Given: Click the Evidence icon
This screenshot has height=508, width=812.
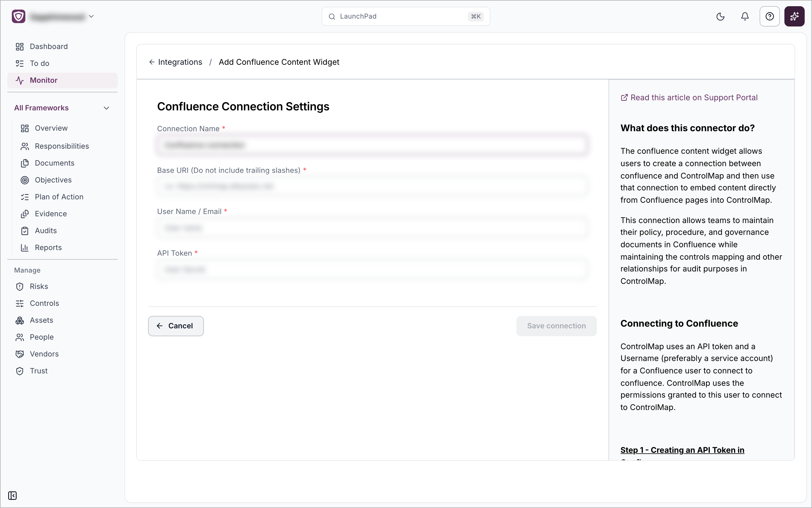Looking at the screenshot, I should click(24, 214).
